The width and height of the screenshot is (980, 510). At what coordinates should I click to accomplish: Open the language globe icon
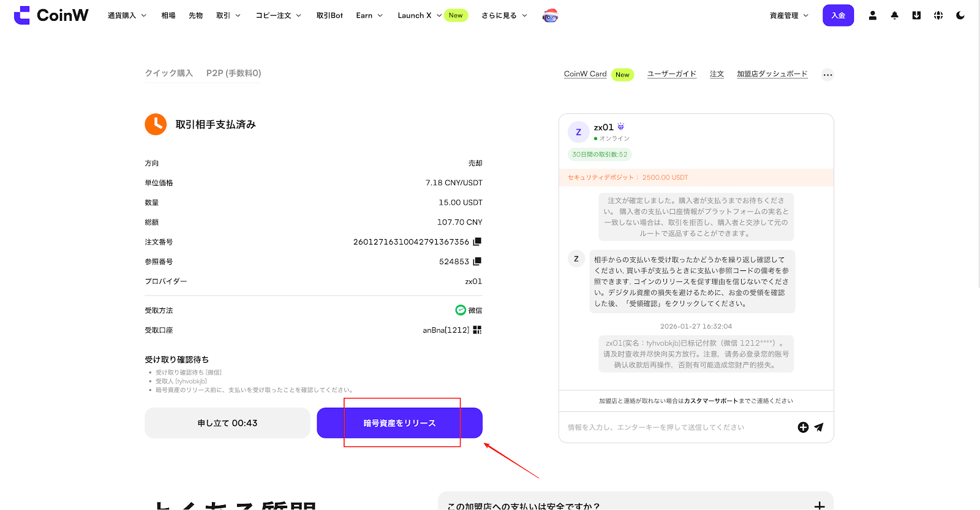(938, 15)
